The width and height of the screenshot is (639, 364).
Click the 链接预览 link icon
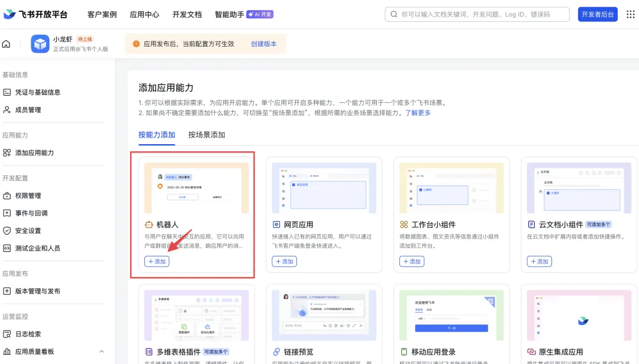click(x=276, y=352)
